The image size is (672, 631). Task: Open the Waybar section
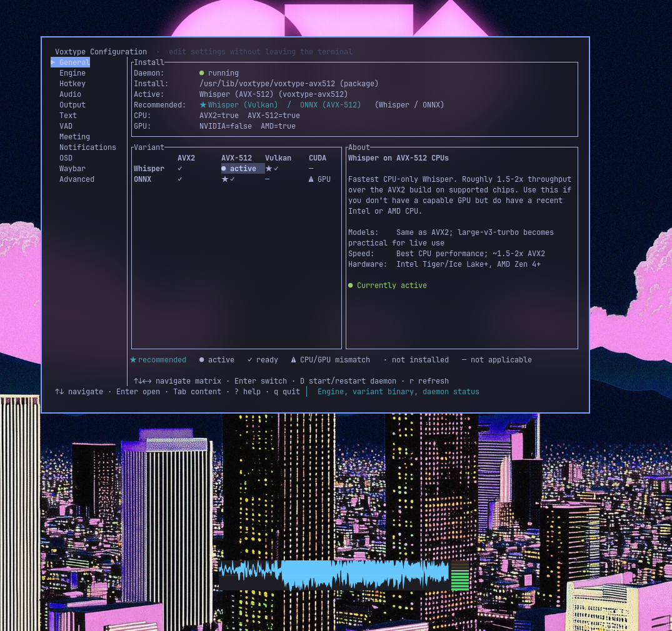(x=73, y=168)
